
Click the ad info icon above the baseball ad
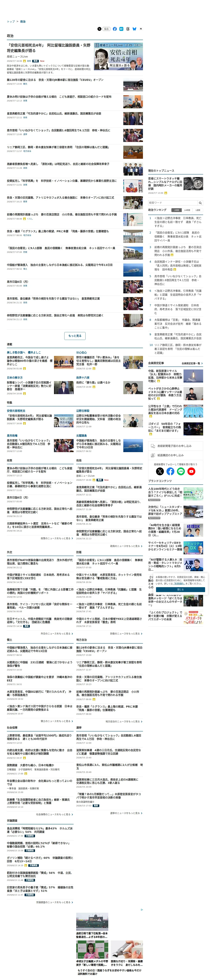pyautogui.click(x=142, y=910)
